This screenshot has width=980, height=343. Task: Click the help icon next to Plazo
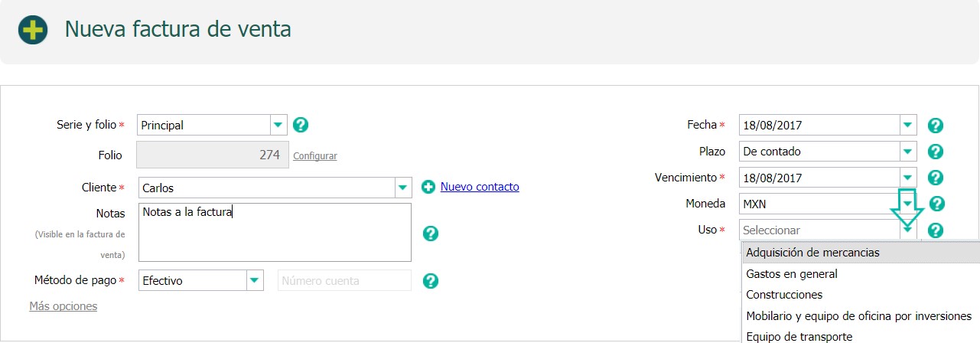click(x=935, y=152)
